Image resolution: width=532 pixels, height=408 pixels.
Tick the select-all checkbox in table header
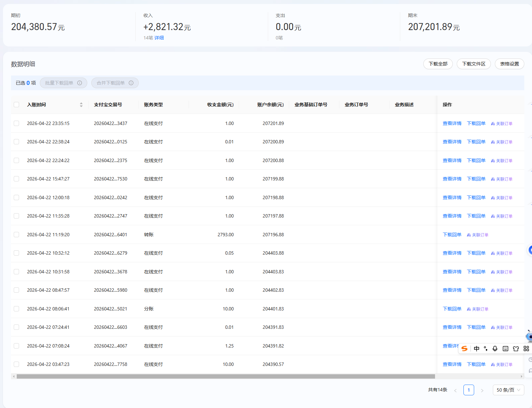tap(16, 105)
